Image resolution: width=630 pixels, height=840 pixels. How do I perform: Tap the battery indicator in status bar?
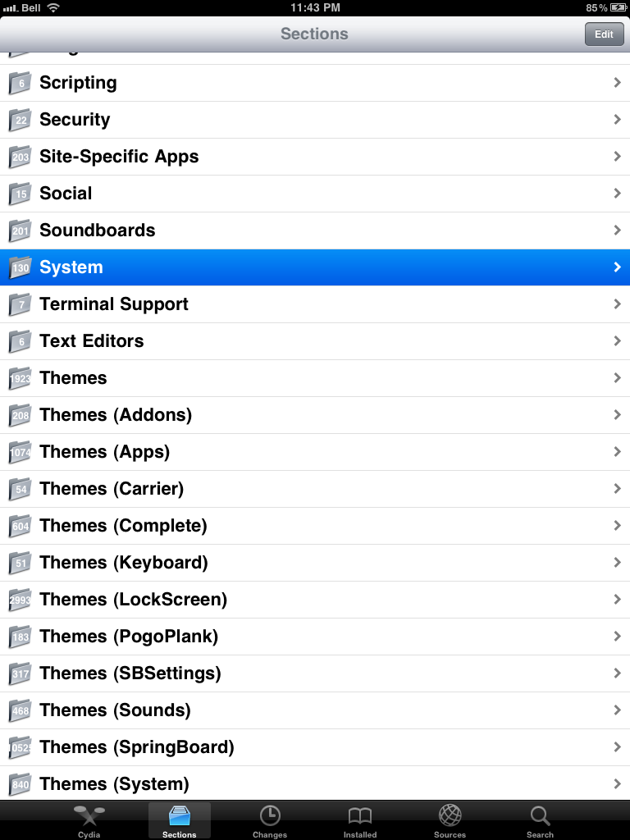pos(618,7)
